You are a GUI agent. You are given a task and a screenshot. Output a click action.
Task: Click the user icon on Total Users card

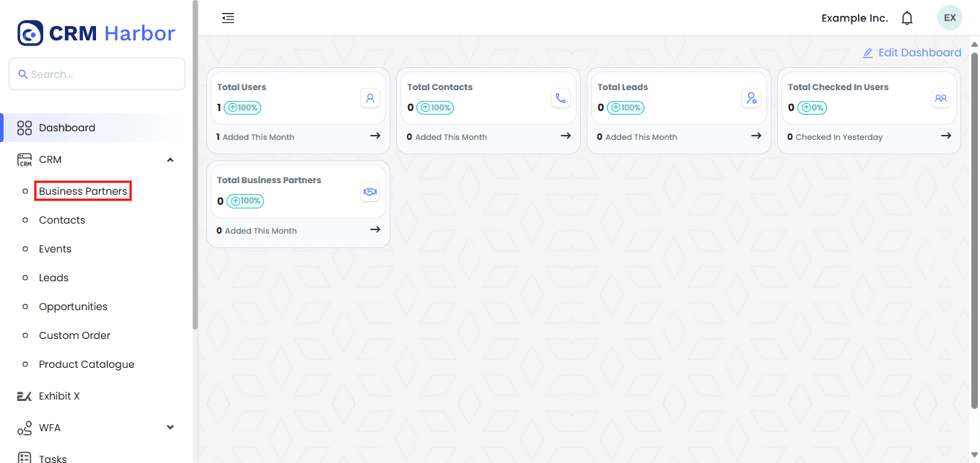tap(370, 98)
